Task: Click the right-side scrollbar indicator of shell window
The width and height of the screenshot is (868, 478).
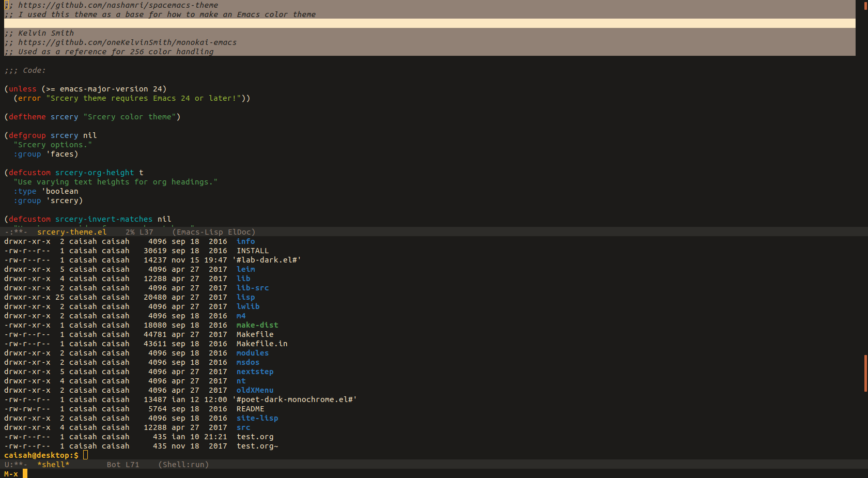Action: [865, 373]
